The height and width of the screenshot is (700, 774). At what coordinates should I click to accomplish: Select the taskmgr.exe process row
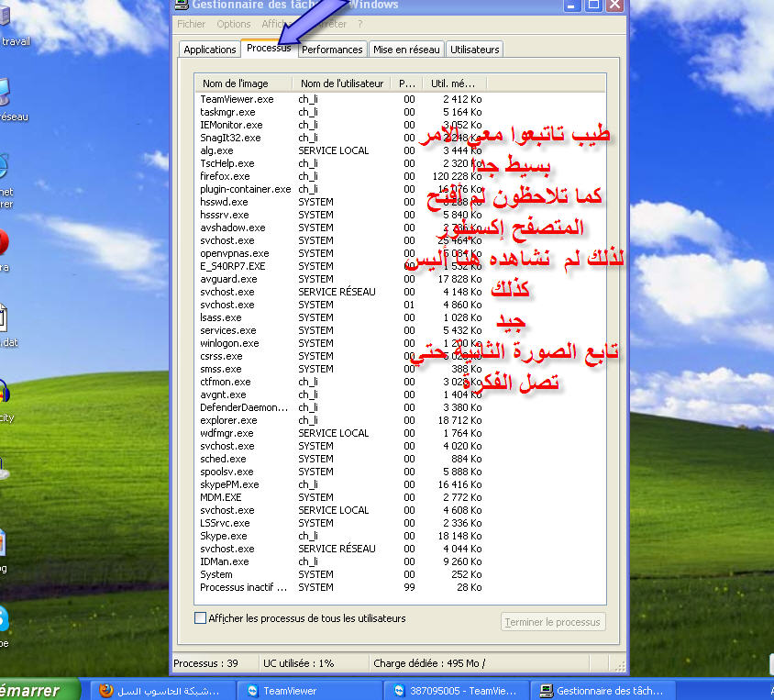(x=227, y=112)
